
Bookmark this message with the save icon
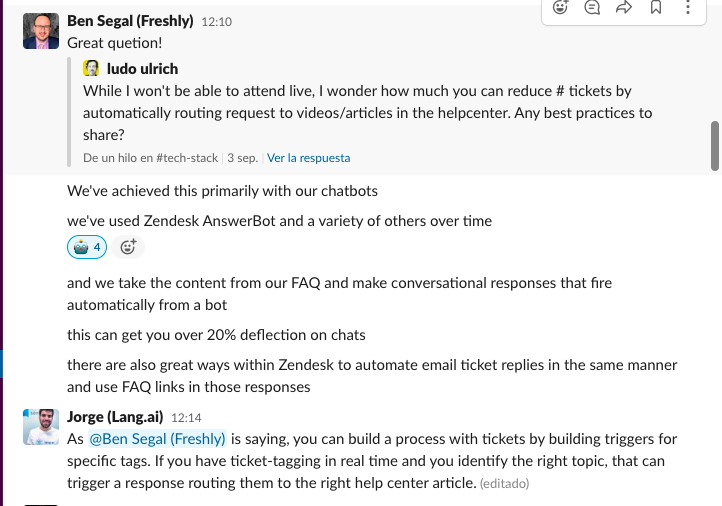(656, 7)
